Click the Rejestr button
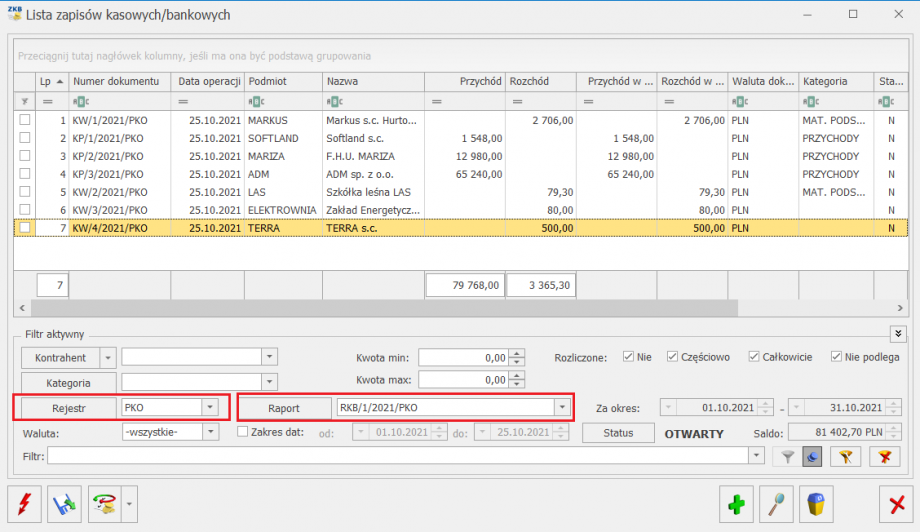Screen dimensions: 920x532 [x=69, y=408]
